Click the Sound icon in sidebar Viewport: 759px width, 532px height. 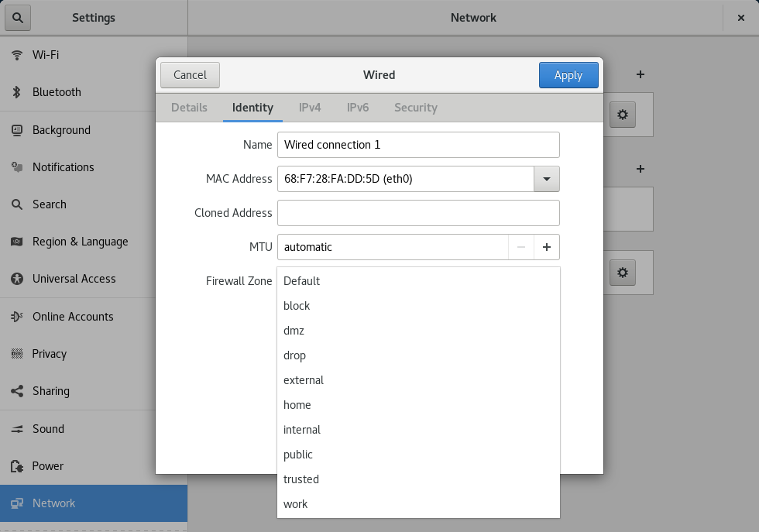click(x=17, y=429)
